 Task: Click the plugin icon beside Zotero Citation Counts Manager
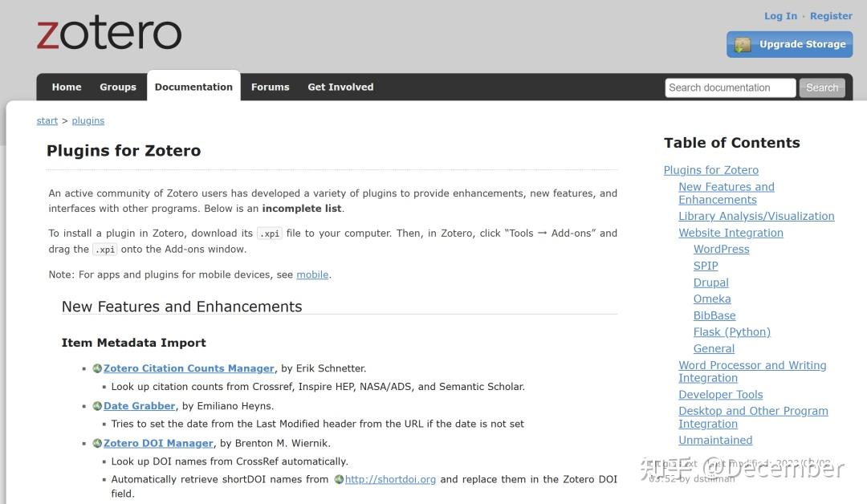click(x=97, y=368)
